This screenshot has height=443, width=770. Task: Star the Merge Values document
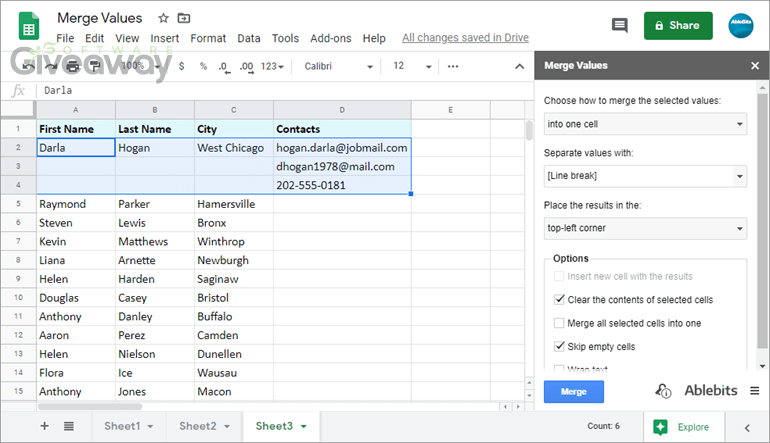coord(163,19)
